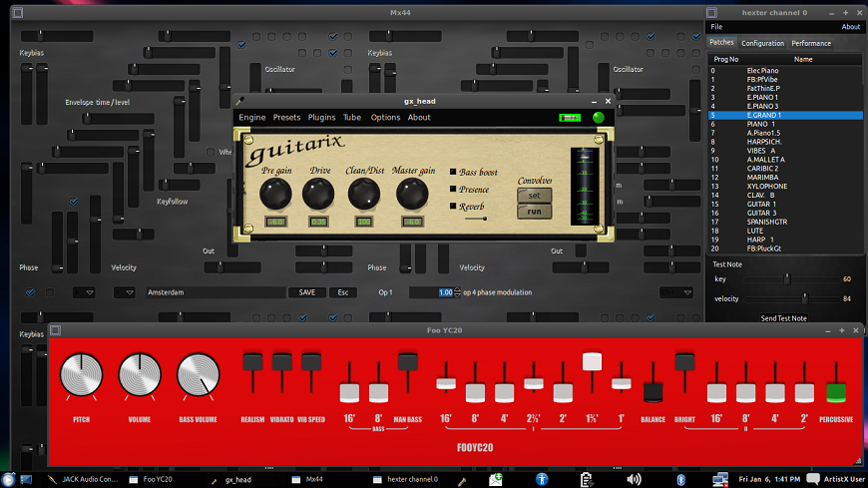Open the hexter File menu
This screenshot has width=868, height=488.
pos(716,27)
